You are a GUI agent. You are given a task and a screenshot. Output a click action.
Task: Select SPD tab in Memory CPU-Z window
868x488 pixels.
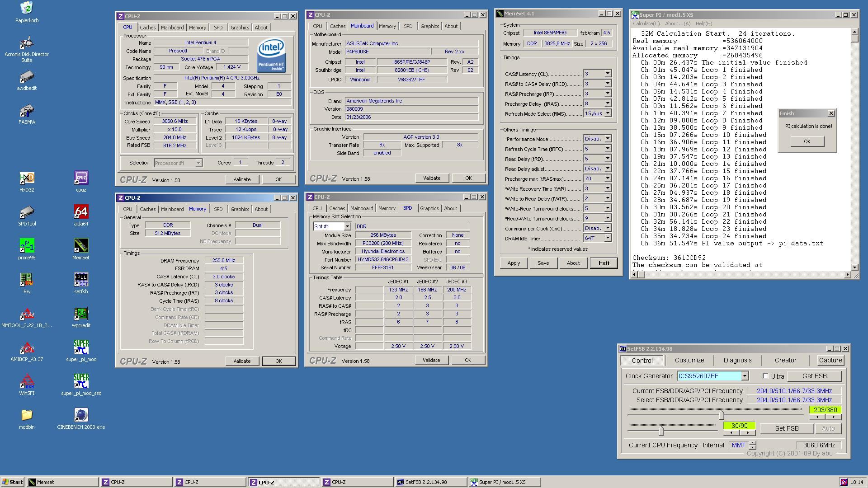pos(218,209)
